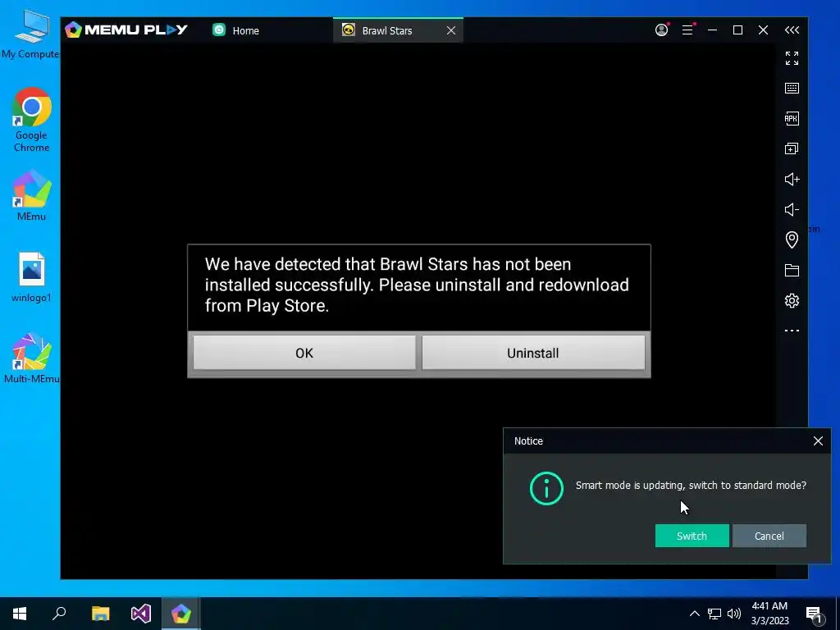Screen dimensions: 840x630
Task: Click the smart mode notice message text
Action: [x=691, y=486]
